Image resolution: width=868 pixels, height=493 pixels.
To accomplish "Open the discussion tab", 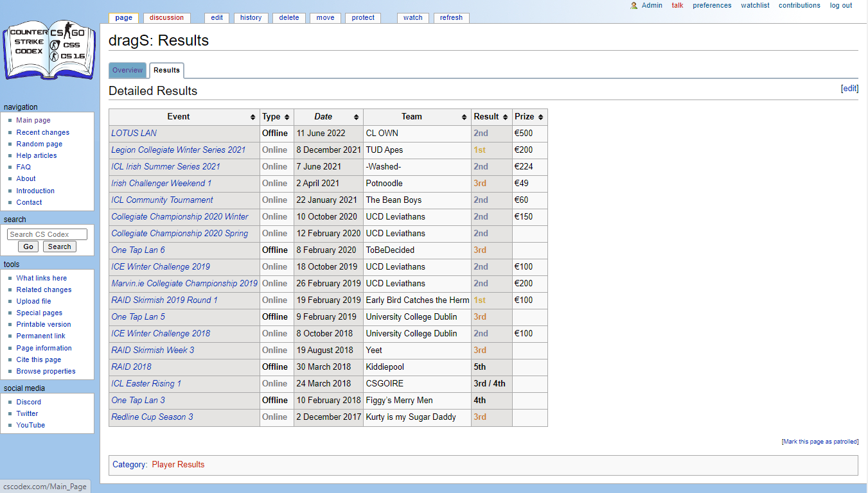I will (x=166, y=18).
